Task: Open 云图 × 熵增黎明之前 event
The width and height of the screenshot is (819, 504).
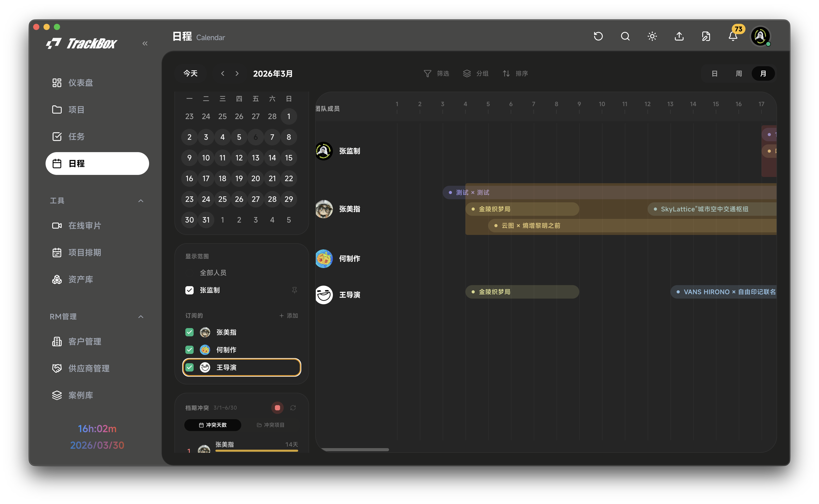Action: pos(632,226)
